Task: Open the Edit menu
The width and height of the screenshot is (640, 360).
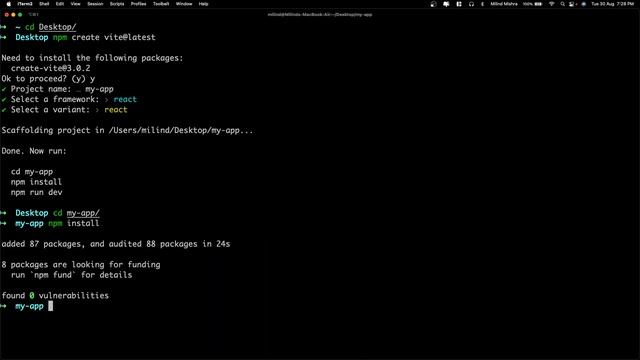Action: 60,4
